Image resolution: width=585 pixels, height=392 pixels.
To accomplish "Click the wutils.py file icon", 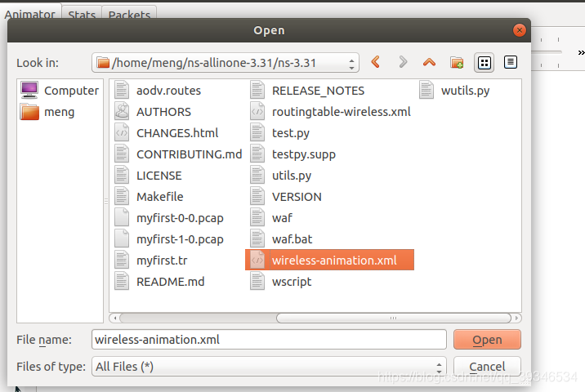I will click(x=426, y=91).
